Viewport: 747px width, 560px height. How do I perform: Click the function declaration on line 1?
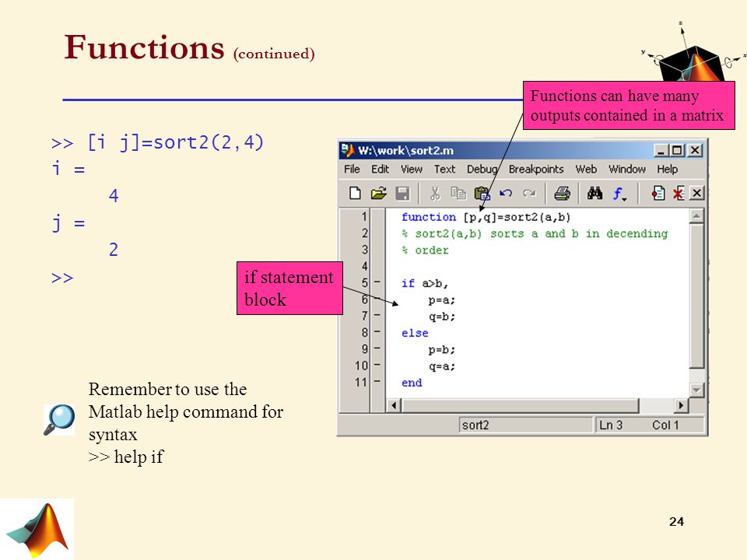tap(486, 217)
